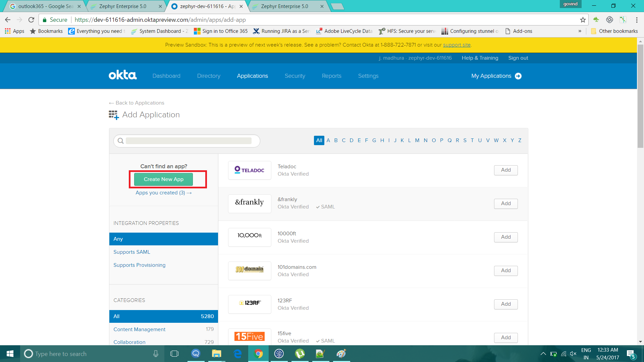This screenshot has width=644, height=362.
Task: Filter apps by letter M
Action: coord(417,140)
